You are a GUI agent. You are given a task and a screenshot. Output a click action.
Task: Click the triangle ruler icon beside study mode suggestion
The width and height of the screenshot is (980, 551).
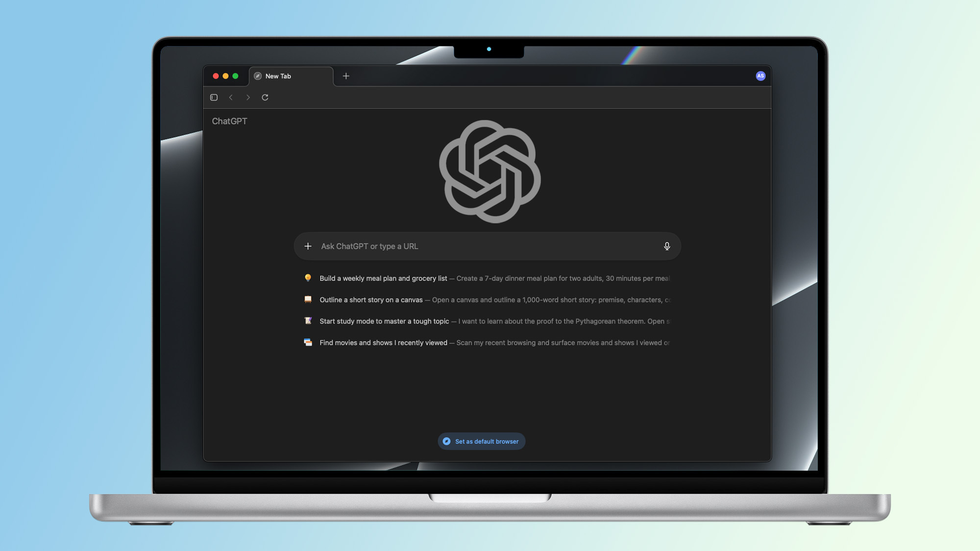click(x=308, y=321)
